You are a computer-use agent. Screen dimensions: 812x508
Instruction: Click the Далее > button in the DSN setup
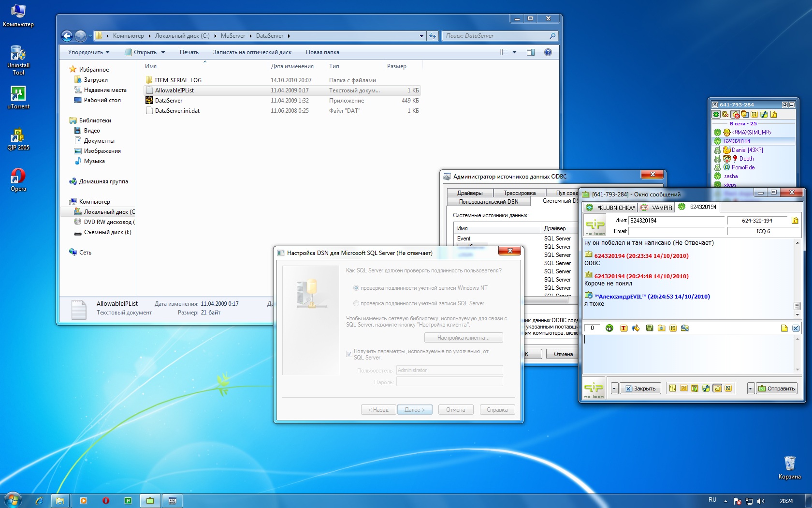coord(415,410)
